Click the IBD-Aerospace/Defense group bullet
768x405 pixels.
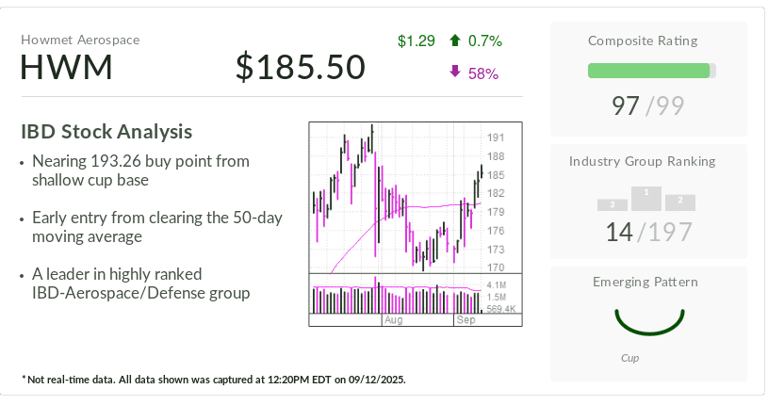tap(140, 283)
